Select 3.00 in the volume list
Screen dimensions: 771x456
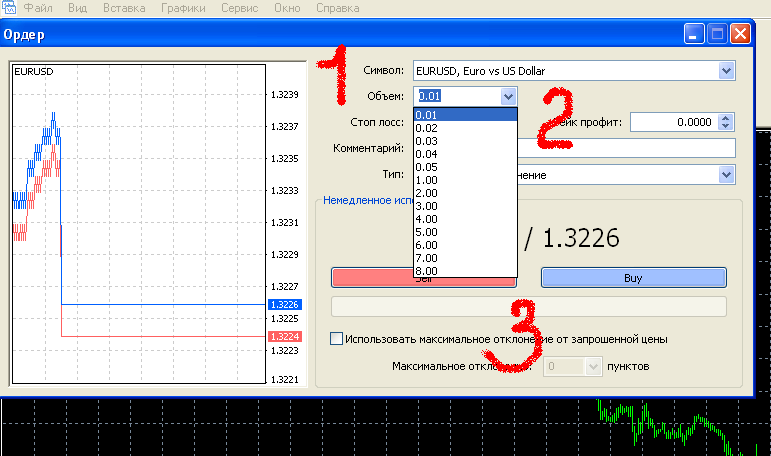point(465,206)
